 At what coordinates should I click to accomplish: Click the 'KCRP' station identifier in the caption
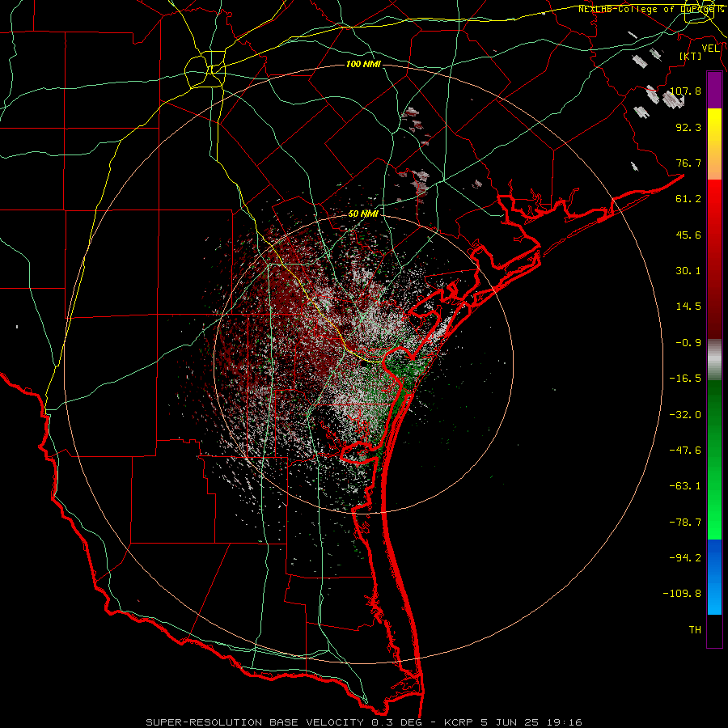click(x=460, y=722)
